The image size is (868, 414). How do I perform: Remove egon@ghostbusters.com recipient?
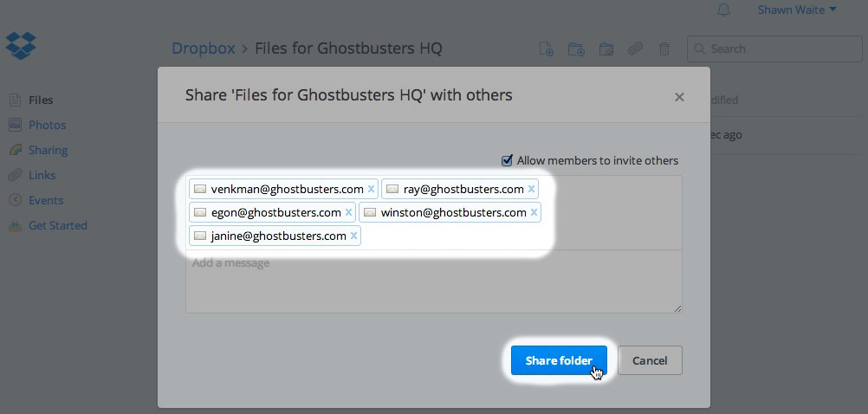click(348, 212)
